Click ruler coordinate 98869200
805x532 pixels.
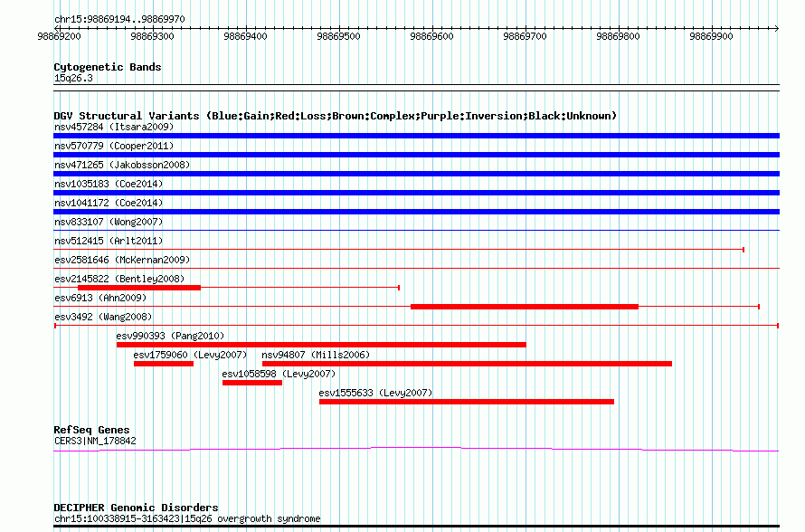(x=59, y=36)
